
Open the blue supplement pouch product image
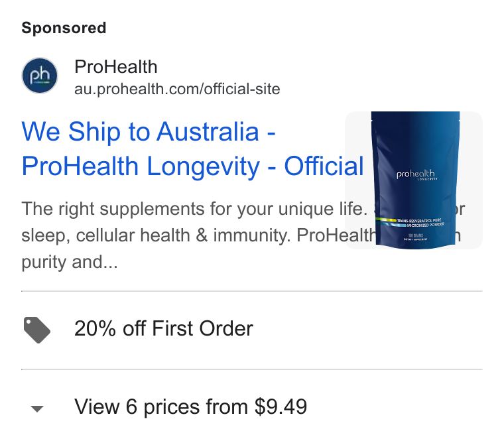[414, 180]
